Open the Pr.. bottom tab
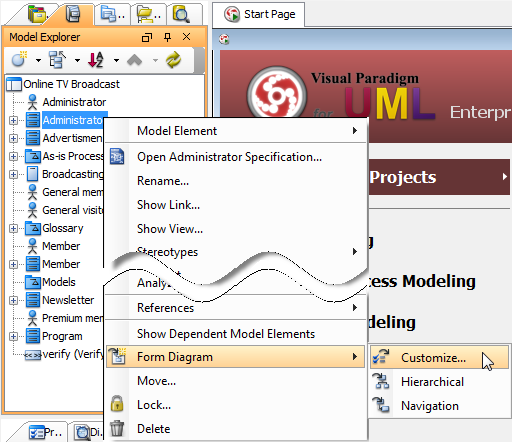 coord(45,432)
